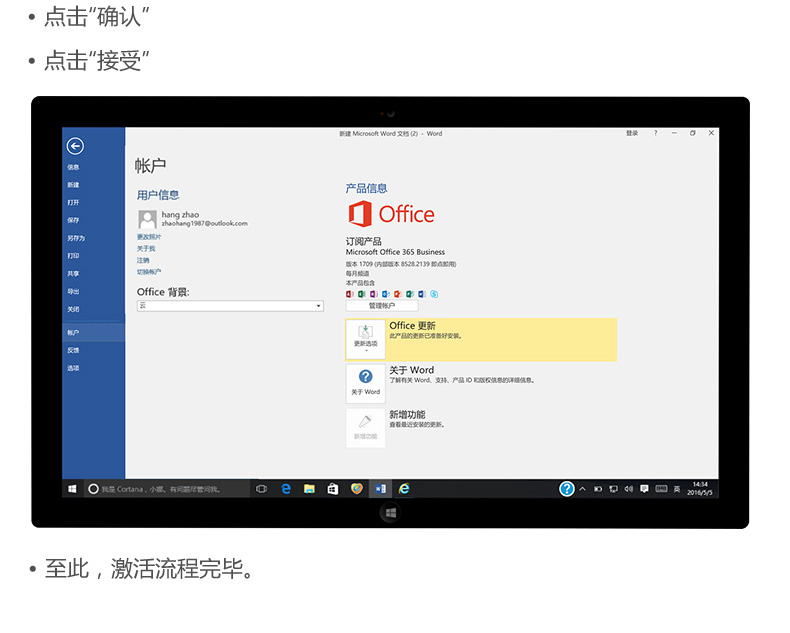790x633 pixels.
Task: Select 导出 in the sidebar
Action: coord(73,292)
